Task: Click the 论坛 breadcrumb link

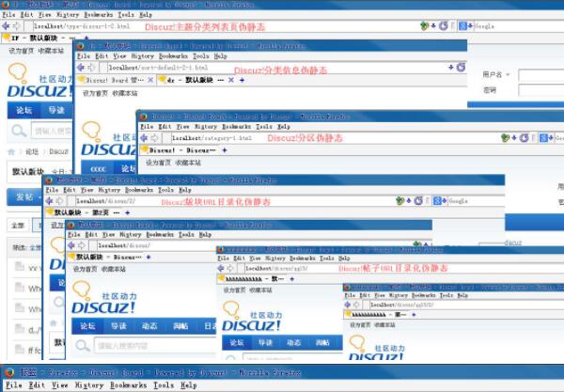Action: pos(32,151)
